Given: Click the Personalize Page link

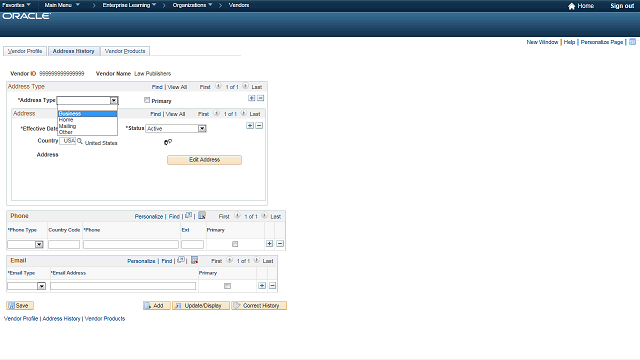Looking at the screenshot, I should (602, 42).
